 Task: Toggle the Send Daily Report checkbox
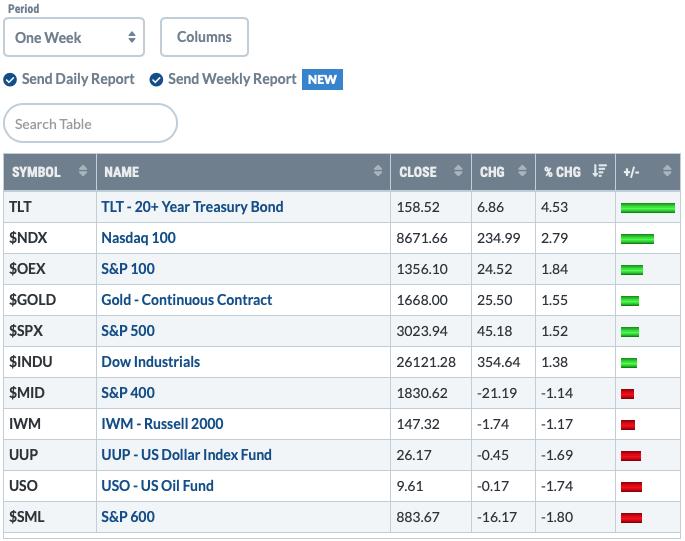point(10,80)
